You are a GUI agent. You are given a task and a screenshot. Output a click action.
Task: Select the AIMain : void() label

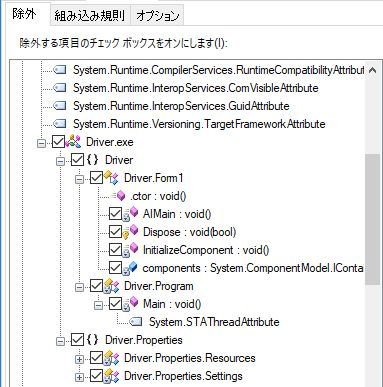coord(177,214)
